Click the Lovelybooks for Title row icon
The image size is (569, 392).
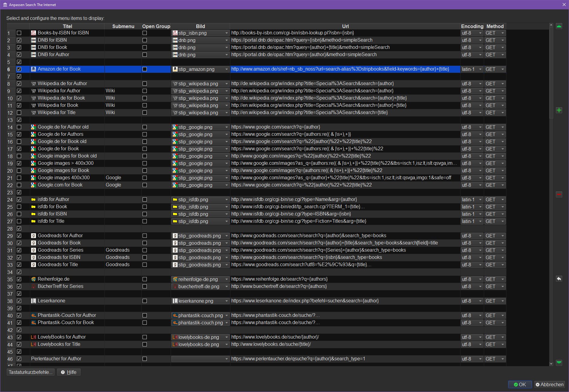34,344
